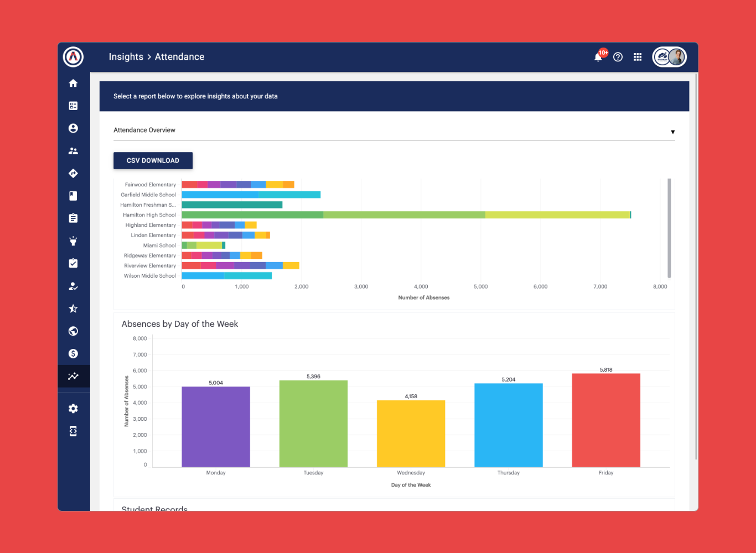Select the lightbulb icon in sidebar
756x553 pixels.
pos(73,241)
